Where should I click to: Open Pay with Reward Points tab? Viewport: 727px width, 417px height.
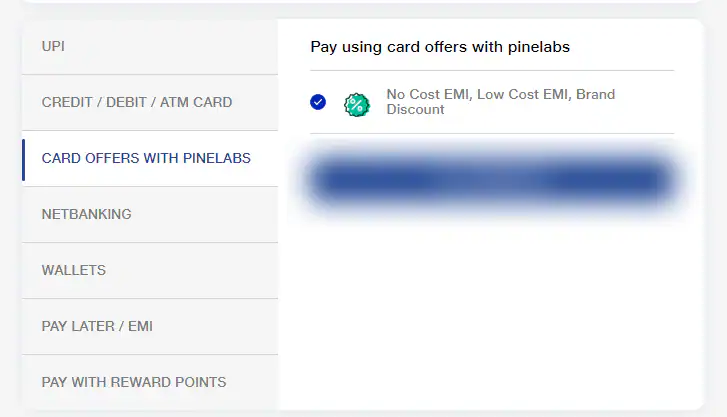click(134, 382)
